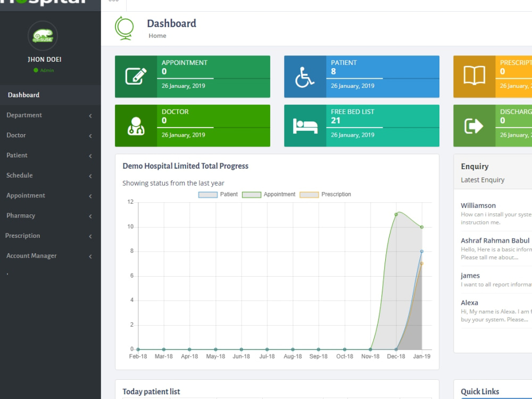Click the JHON DOEI username
532x399 pixels.
pyautogui.click(x=45, y=60)
